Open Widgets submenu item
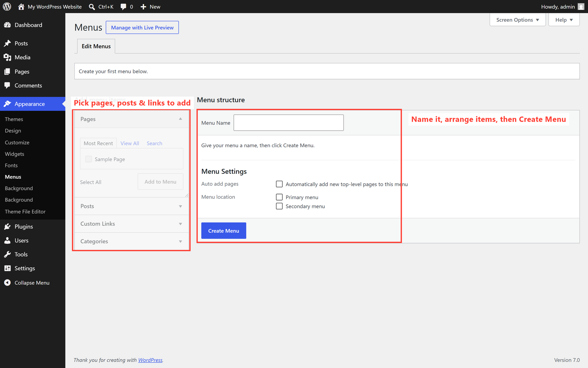This screenshot has width=588, height=368. coord(14,154)
